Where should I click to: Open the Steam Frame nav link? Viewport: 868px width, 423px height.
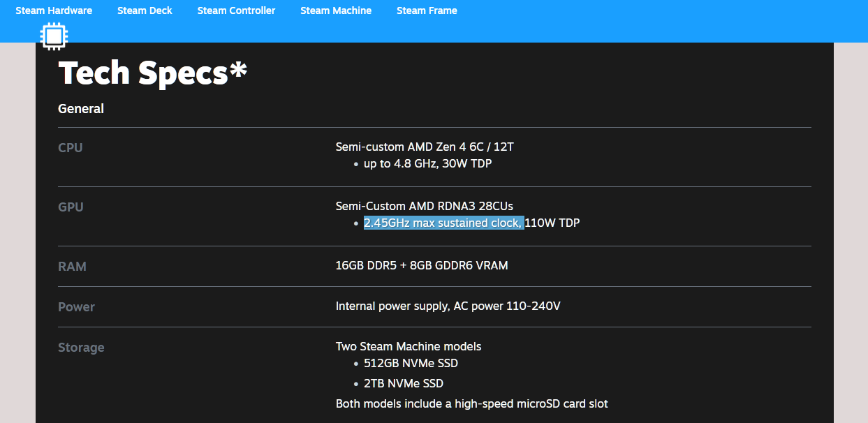427,10
